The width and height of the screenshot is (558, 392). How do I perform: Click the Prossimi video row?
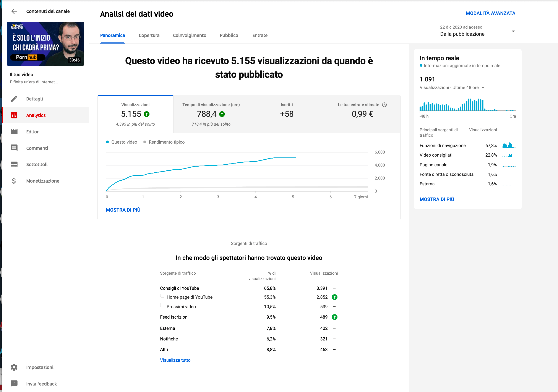coord(249,307)
